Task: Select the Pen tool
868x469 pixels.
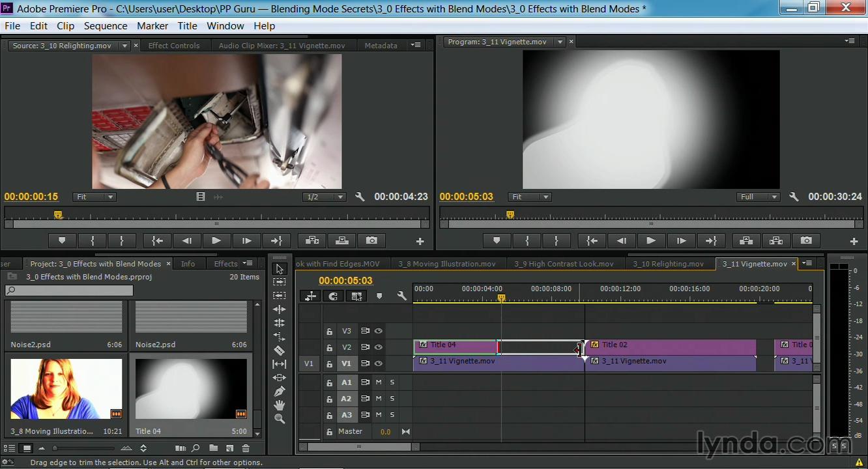Action: point(280,391)
